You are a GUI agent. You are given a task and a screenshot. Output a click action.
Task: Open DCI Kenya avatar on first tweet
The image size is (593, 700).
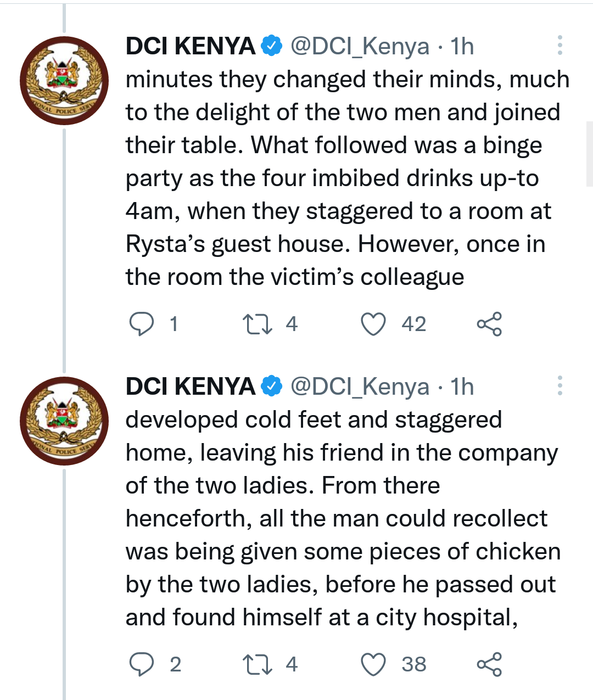[x=64, y=81]
